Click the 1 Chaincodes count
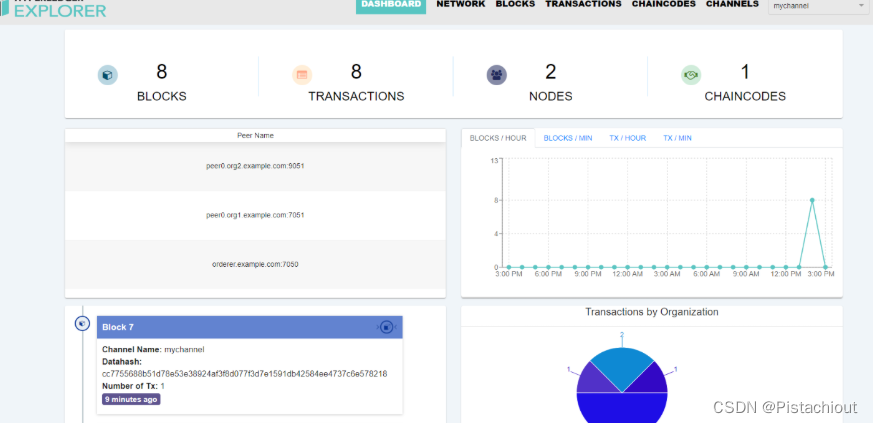Viewport: 873px width, 423px height. [745, 72]
